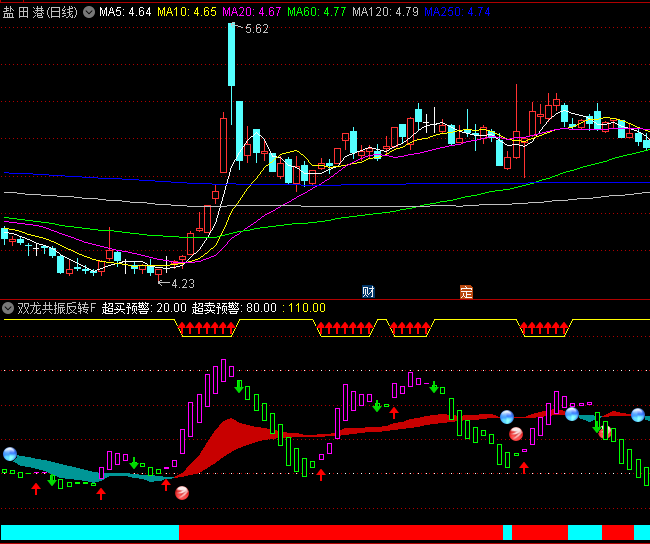Select the MA120: 4.79 label
Viewport: 650px width, 544px height.
click(x=385, y=12)
